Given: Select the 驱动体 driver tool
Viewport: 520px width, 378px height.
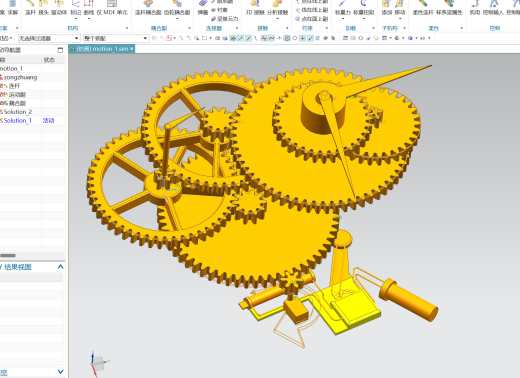Looking at the screenshot, I should coord(59,7).
